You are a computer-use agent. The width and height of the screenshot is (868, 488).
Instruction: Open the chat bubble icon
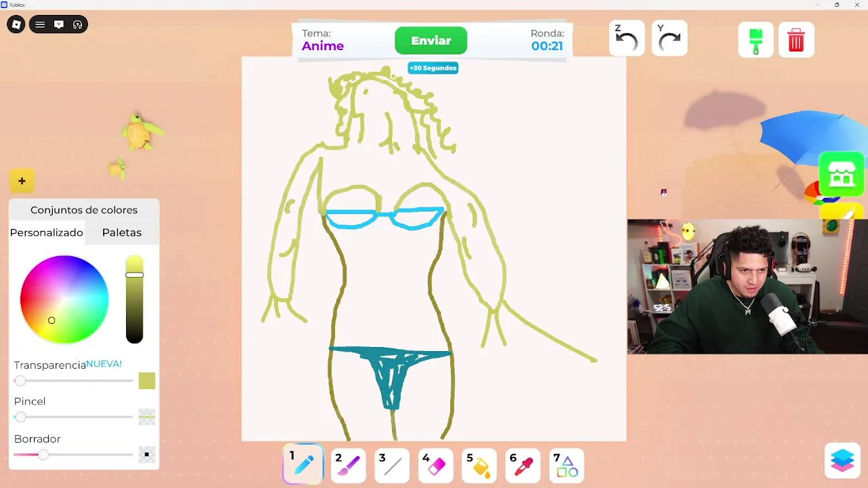point(59,24)
